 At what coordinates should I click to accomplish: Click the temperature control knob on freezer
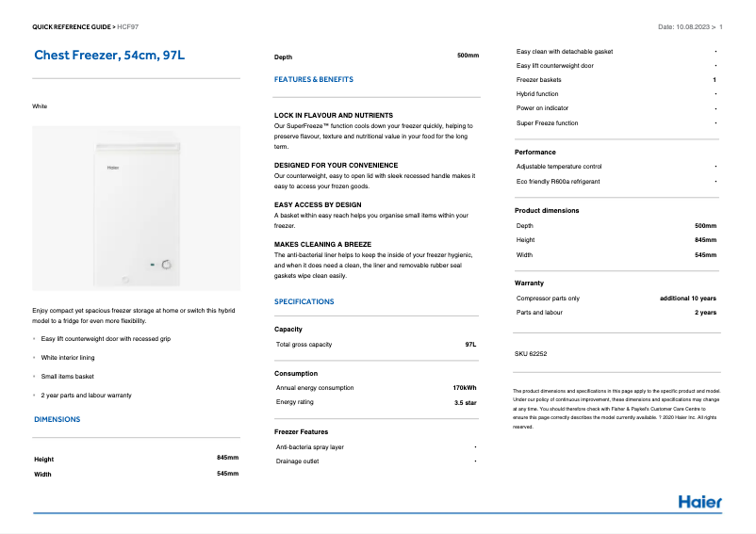tap(167, 266)
